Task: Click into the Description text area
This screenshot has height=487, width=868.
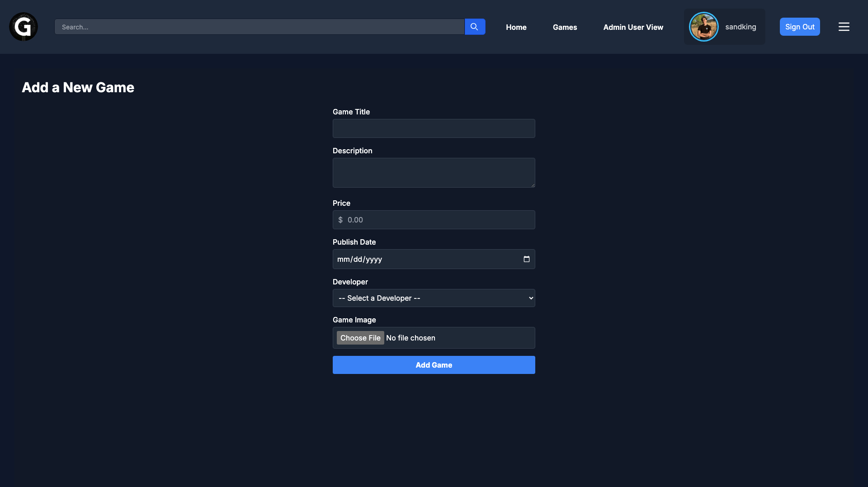Action: 434,173
